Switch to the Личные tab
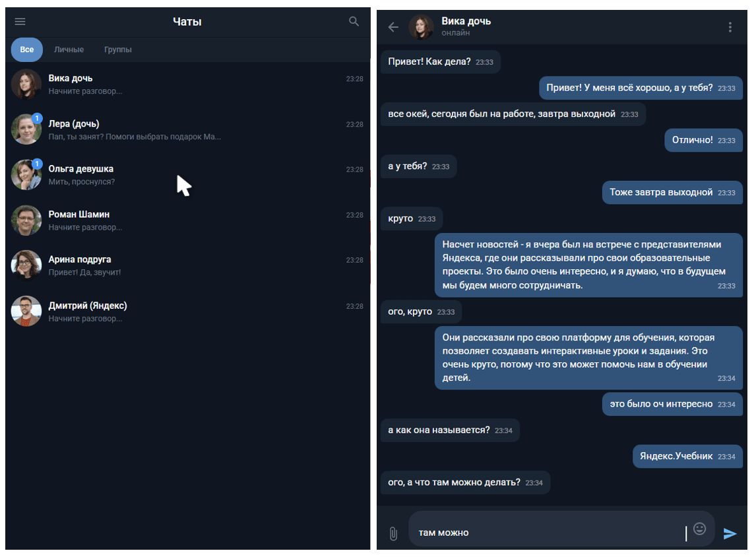Image resolution: width=756 pixels, height=557 pixels. pos(69,49)
